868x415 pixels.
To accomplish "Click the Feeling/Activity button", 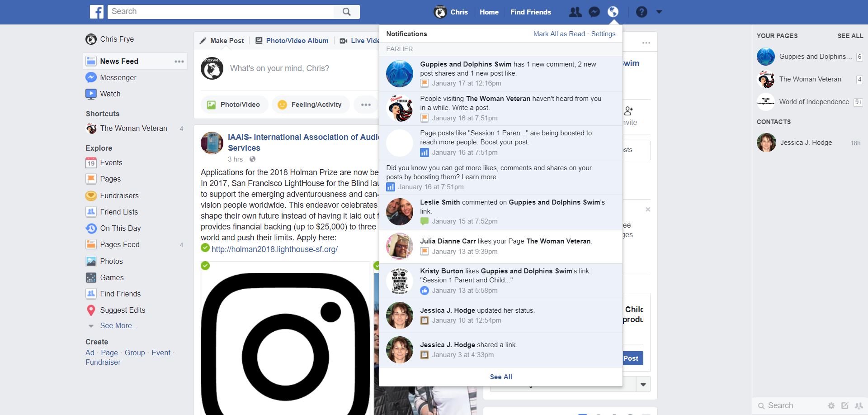I will point(311,105).
